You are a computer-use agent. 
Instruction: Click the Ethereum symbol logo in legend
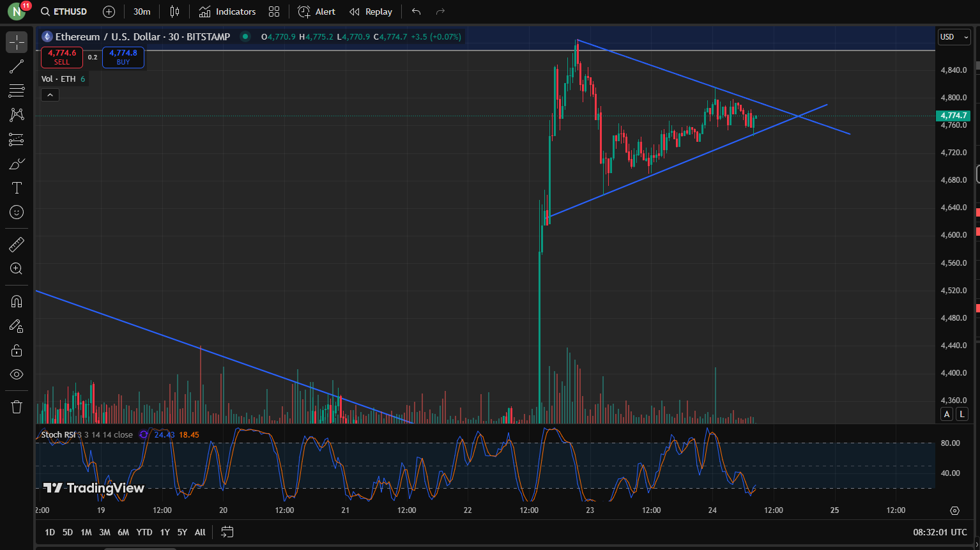click(x=47, y=36)
